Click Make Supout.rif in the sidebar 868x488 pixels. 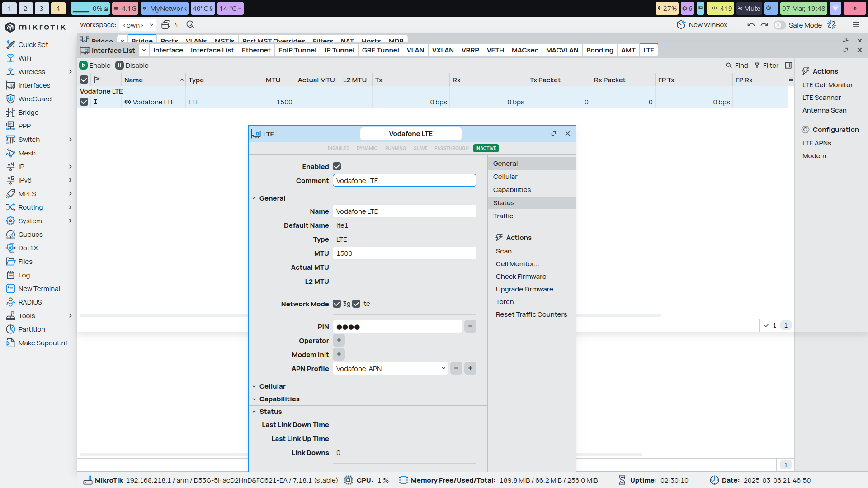tap(42, 343)
